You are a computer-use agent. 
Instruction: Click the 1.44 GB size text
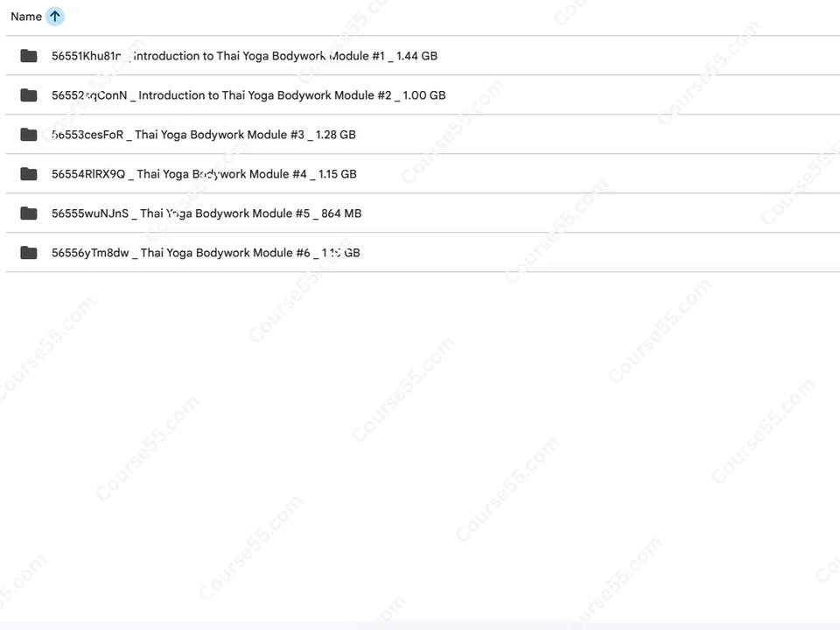[416, 56]
